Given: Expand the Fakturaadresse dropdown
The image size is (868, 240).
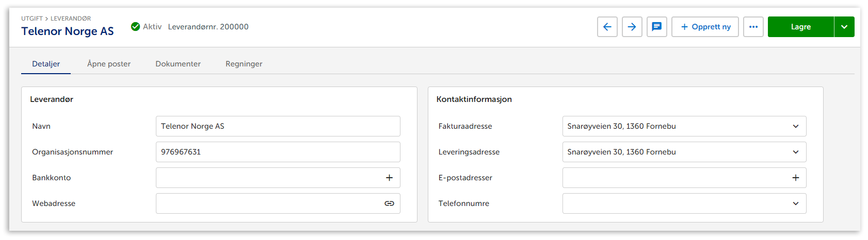Looking at the screenshot, I should pos(795,126).
